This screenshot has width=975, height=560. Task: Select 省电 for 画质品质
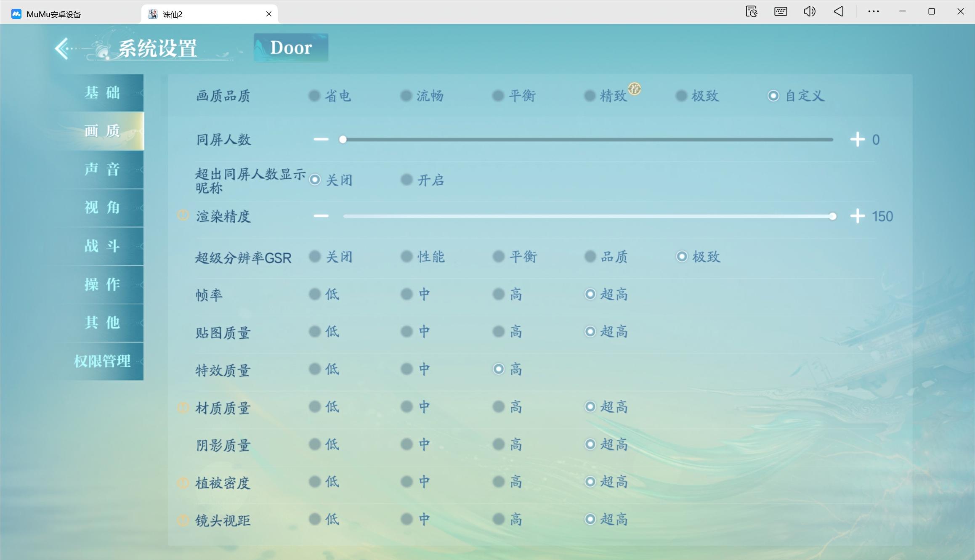point(314,96)
